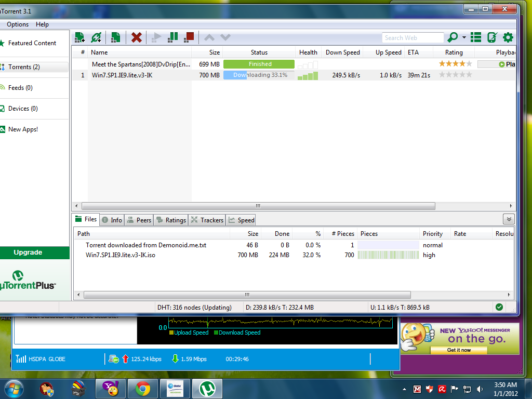Pause the selected torrent

[x=172, y=37]
